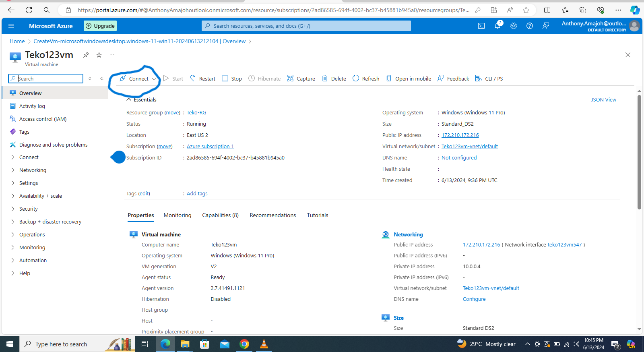Click the Essentials public IP address link
This screenshot has height=352, width=644.
tap(460, 135)
